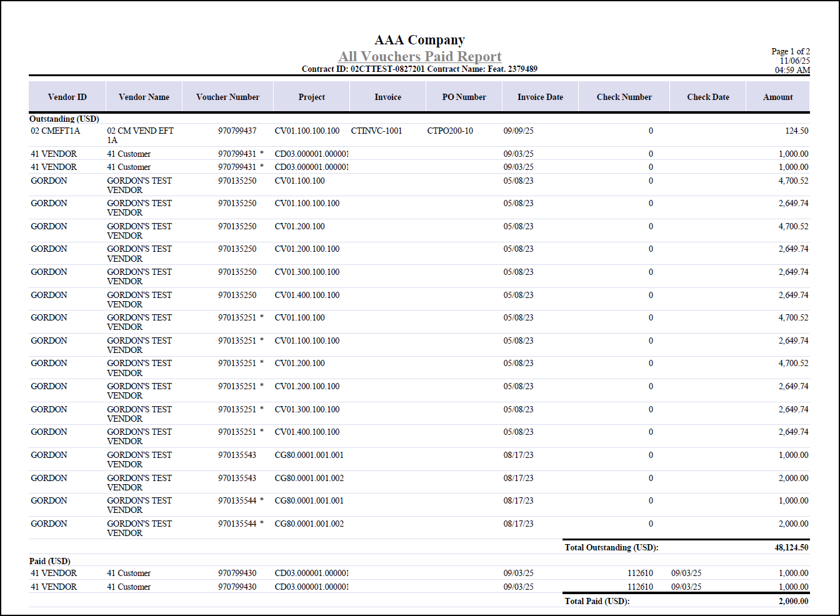The image size is (840, 616).
Task: Click the Check Date column header
Action: (x=707, y=97)
